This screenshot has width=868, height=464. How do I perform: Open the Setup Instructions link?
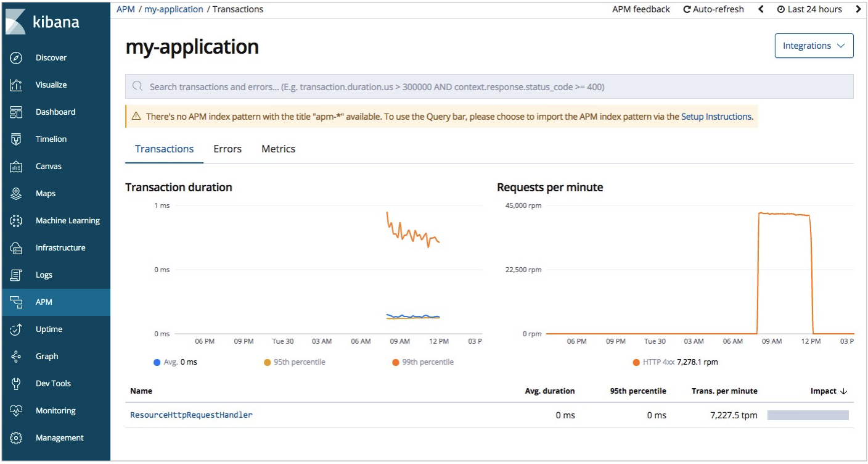(716, 116)
